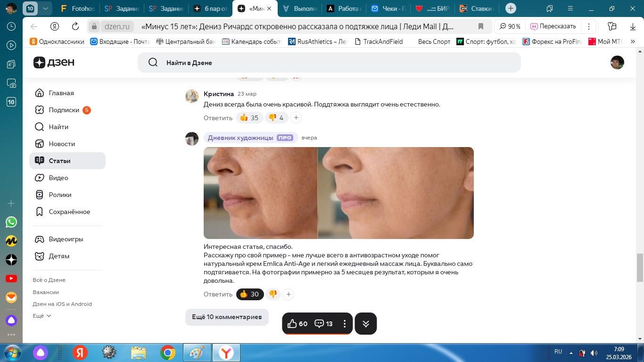Toggle dislike on Кристина's comment
The width and height of the screenshot is (644, 362).
pos(276,118)
